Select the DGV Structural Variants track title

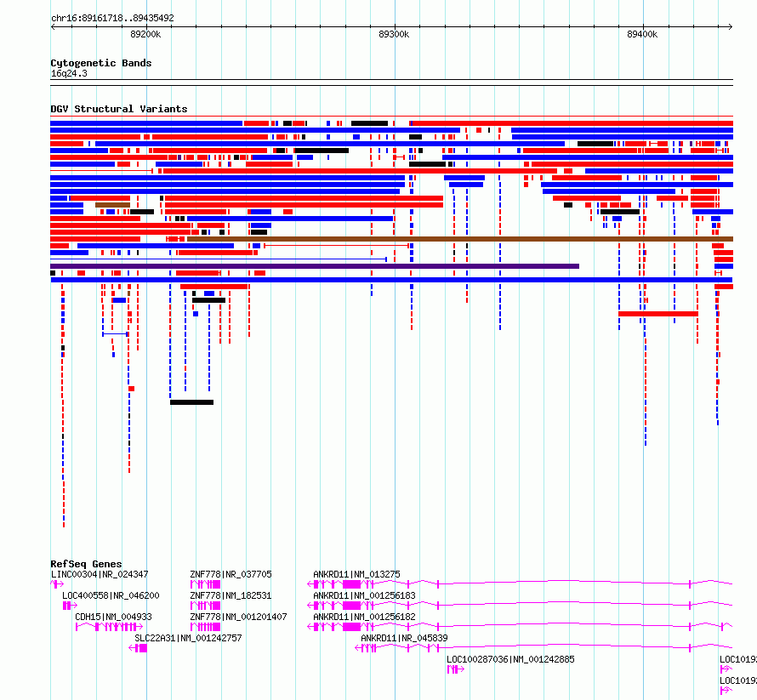point(119,109)
